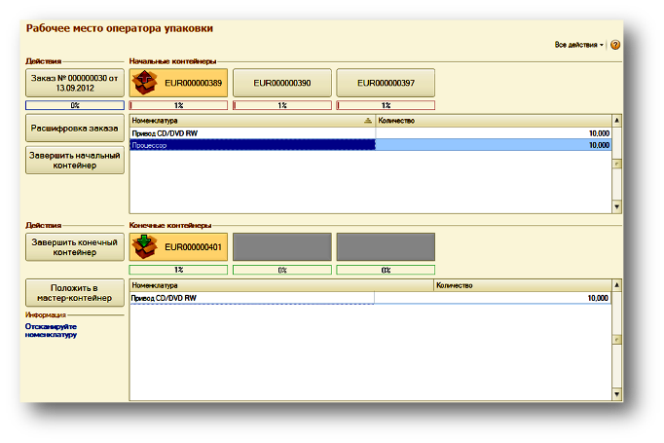Viewport: 664px width, 443px height.
Task: Select Привод CD/DVD RW row in bottom table
Action: pos(371,298)
